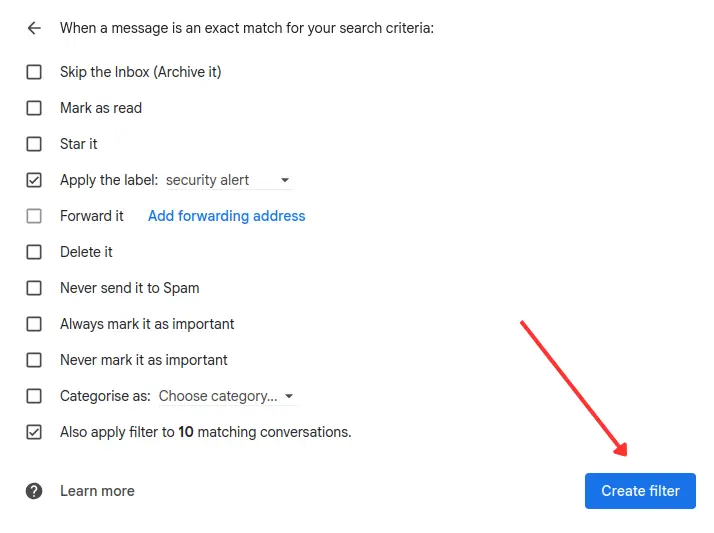Open the Learn more link
The image size is (714, 533).
[x=97, y=491]
